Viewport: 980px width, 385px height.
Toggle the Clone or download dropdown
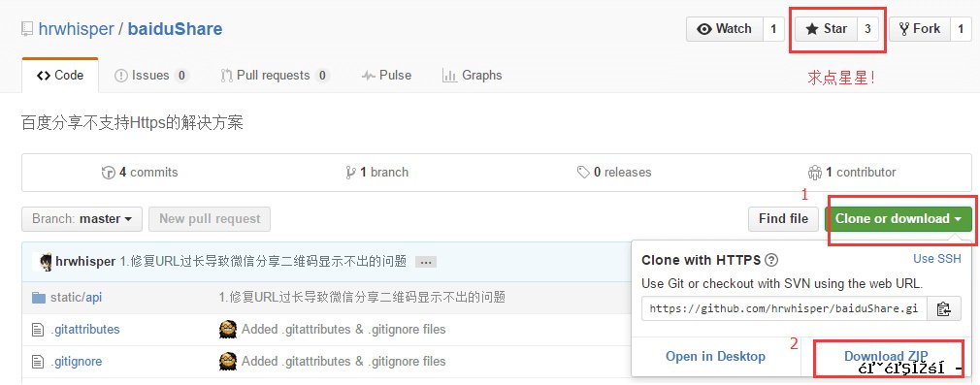click(898, 219)
